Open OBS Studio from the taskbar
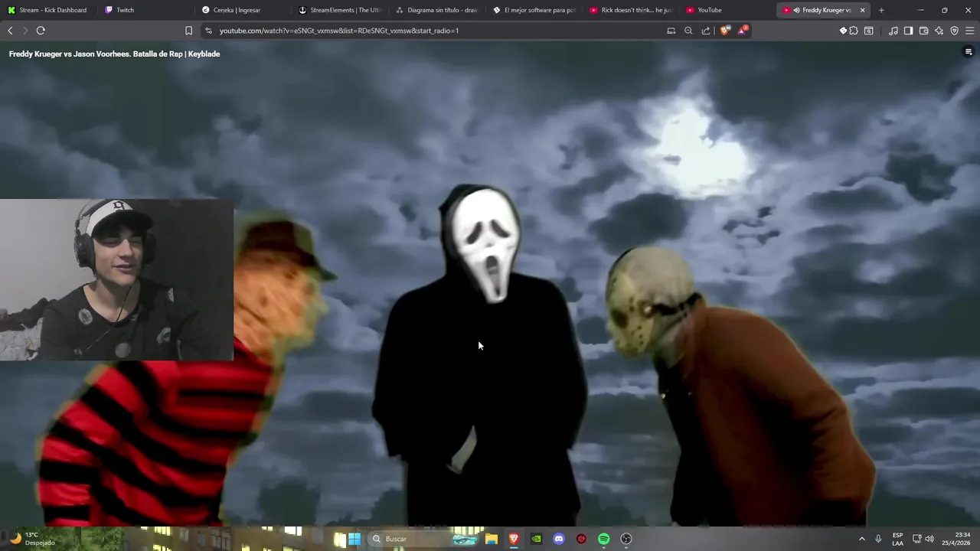 click(x=626, y=539)
